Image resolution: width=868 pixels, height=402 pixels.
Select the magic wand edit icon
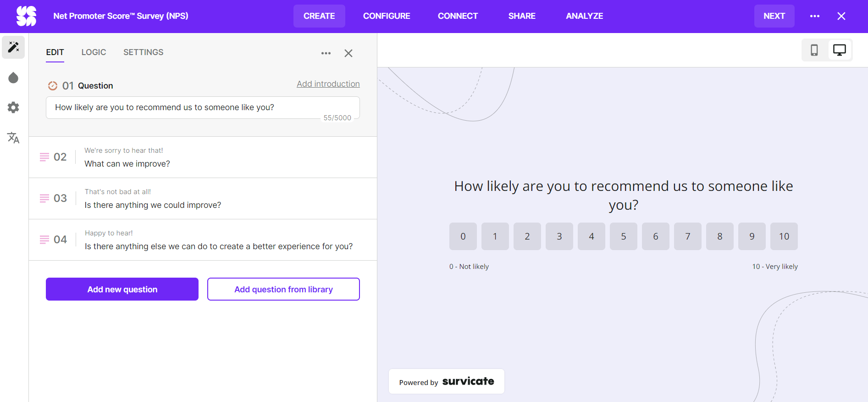pyautogui.click(x=13, y=47)
